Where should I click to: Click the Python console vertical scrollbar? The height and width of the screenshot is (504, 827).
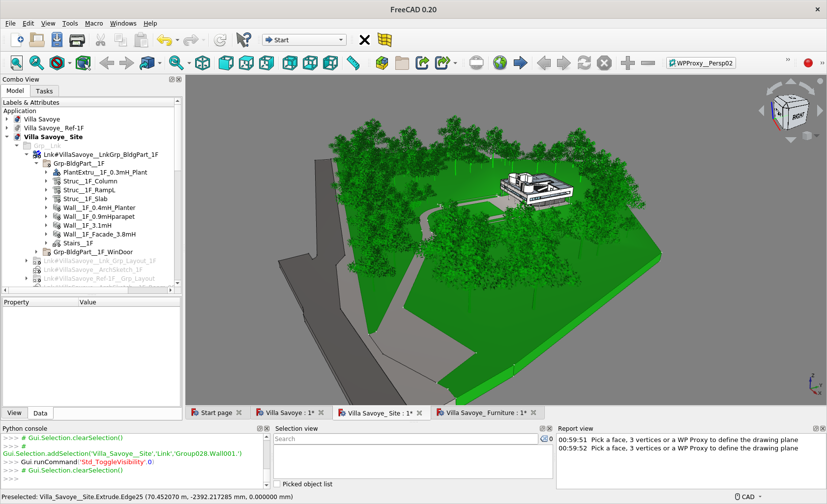pyautogui.click(x=266, y=461)
